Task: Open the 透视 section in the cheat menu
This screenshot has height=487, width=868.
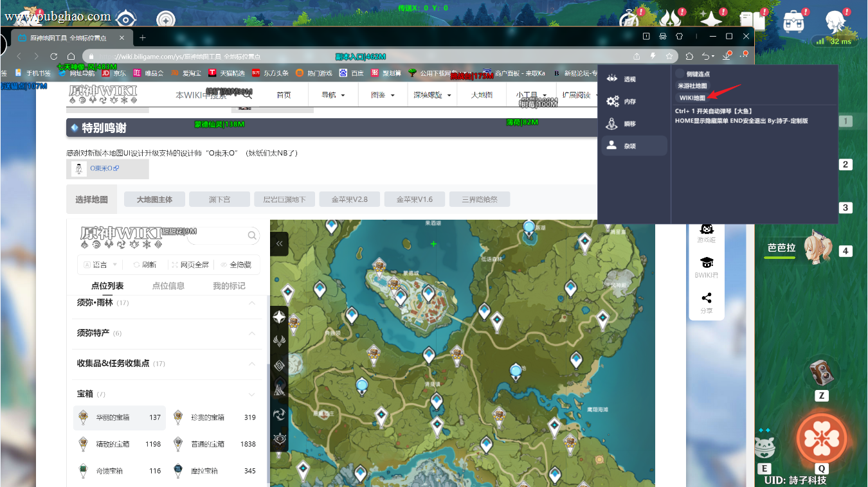Action: pyautogui.click(x=634, y=78)
